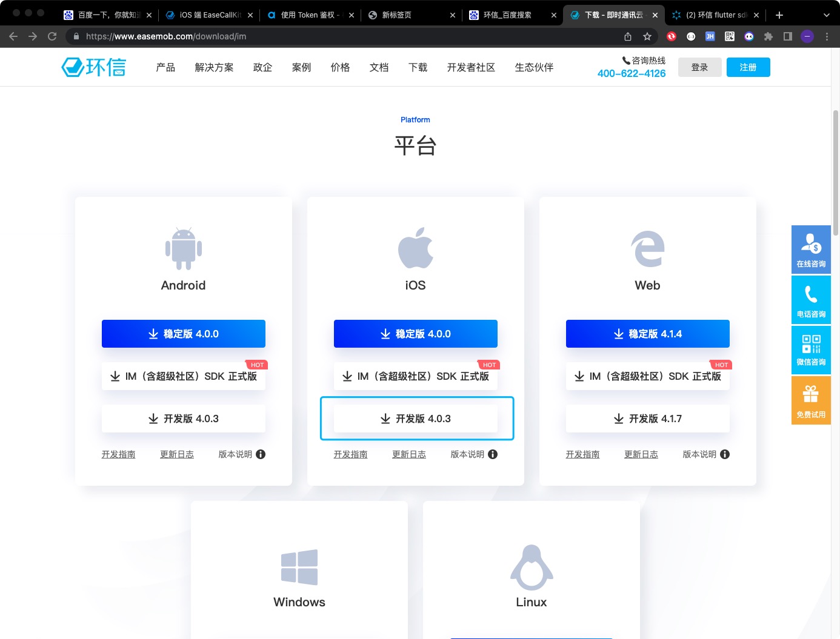The width and height of the screenshot is (840, 639).
Task: Open the 产品 navigation menu
Action: [x=165, y=67]
